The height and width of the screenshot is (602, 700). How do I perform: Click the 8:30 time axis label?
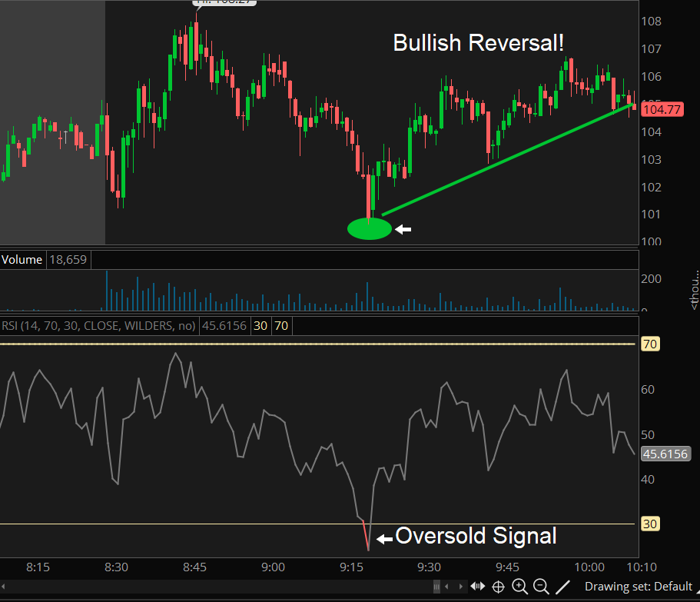pos(117,567)
